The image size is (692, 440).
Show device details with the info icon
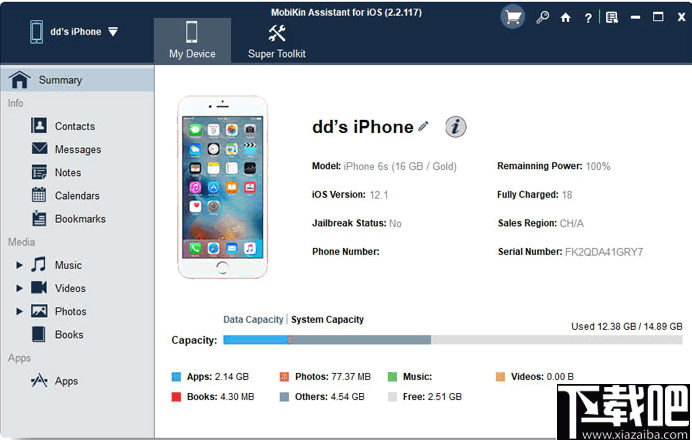coord(455,127)
